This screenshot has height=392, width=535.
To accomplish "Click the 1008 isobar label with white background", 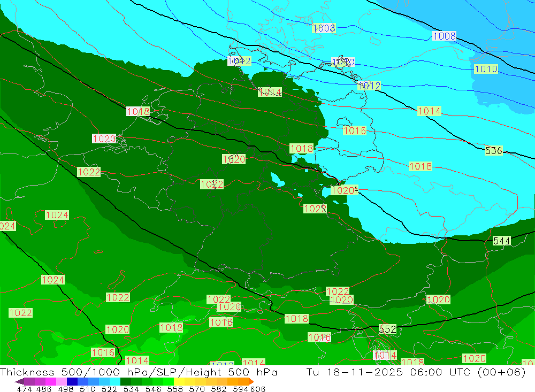I will point(444,36).
